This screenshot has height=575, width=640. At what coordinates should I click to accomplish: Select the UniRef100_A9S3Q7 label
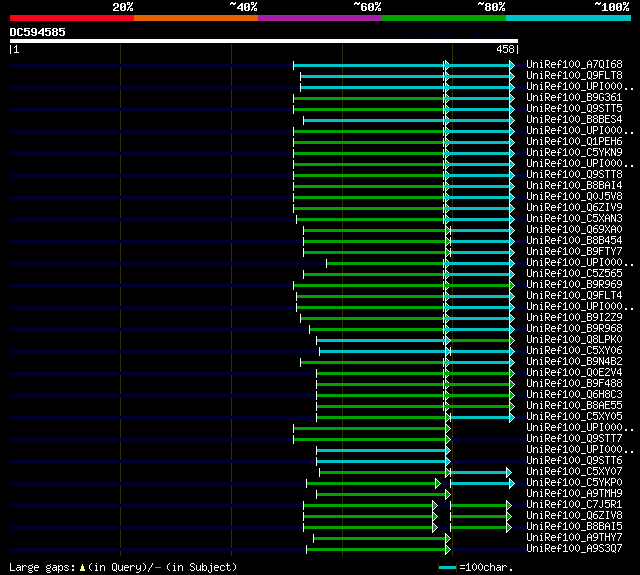tap(574, 549)
